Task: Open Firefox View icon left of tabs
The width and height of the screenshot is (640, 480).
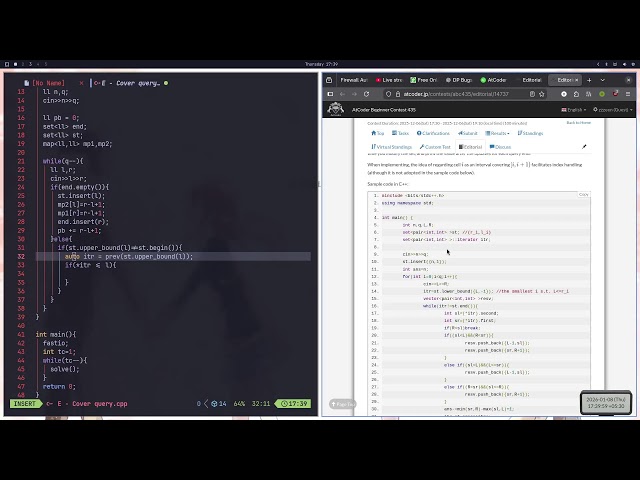Action: pos(329,80)
